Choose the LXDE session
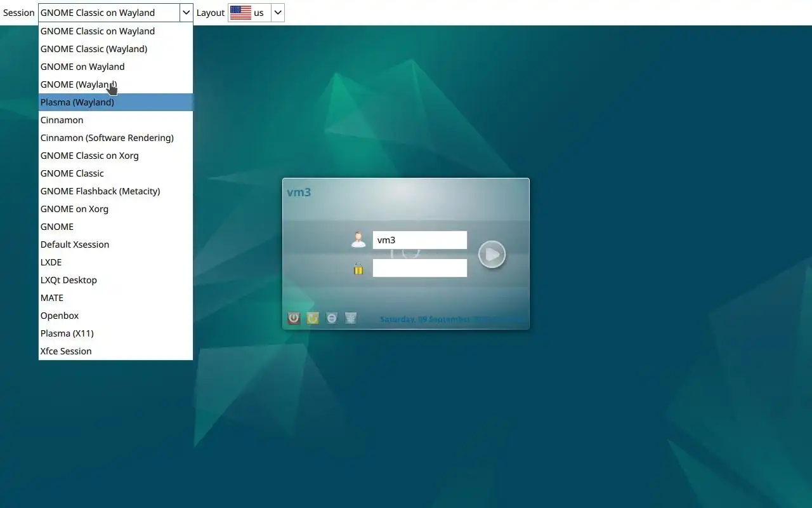The image size is (812, 508). [x=115, y=262]
